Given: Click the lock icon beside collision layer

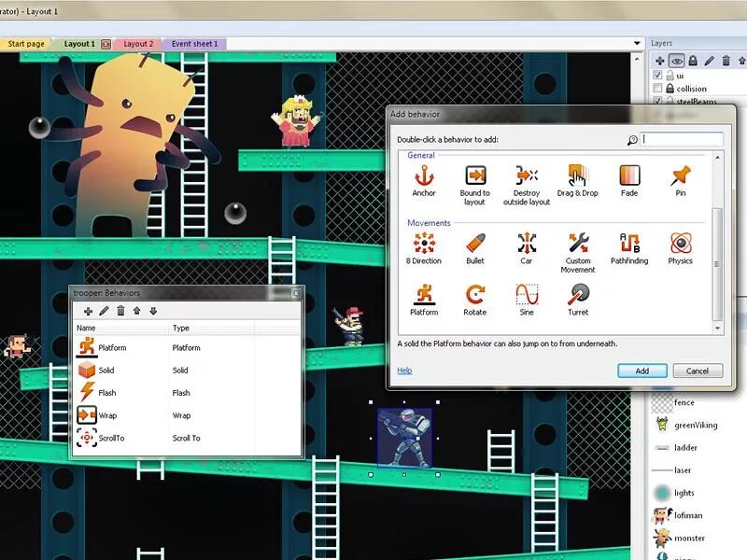Looking at the screenshot, I should [669, 88].
